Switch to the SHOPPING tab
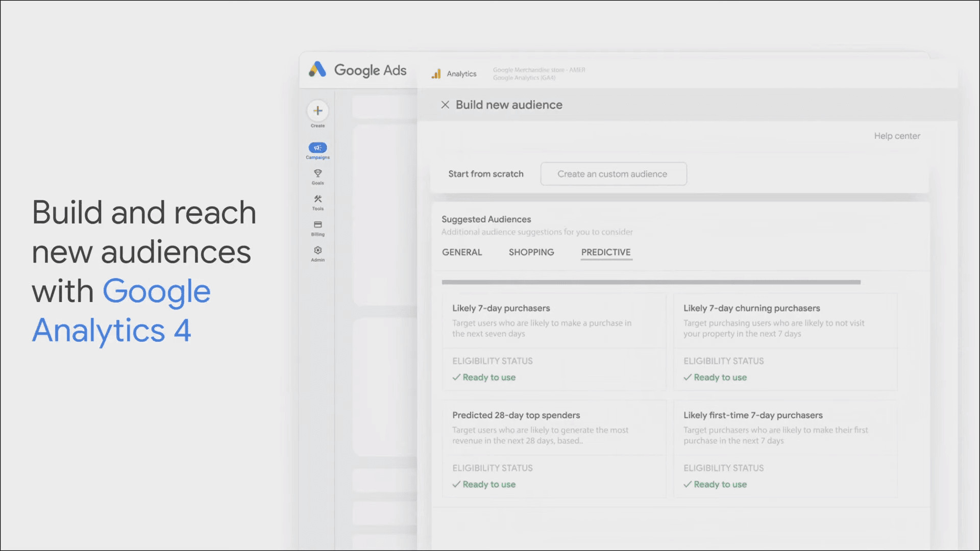The height and width of the screenshot is (551, 980). pos(531,252)
